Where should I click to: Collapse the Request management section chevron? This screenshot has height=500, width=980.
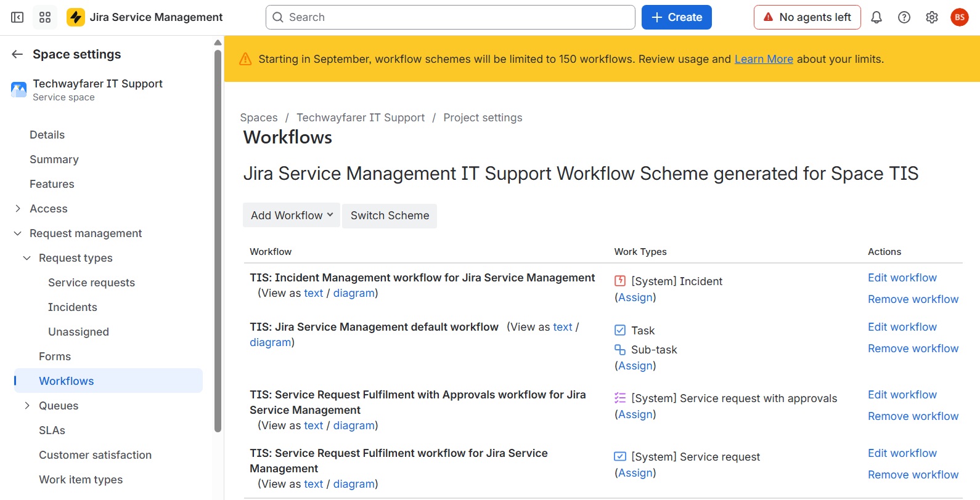[18, 233]
